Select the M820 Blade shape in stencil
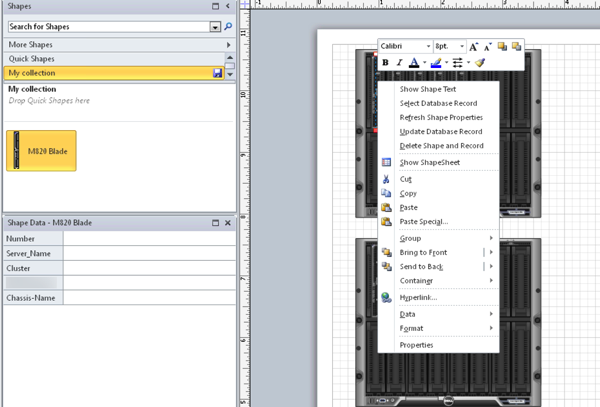This screenshot has width=600, height=407. coord(41,150)
